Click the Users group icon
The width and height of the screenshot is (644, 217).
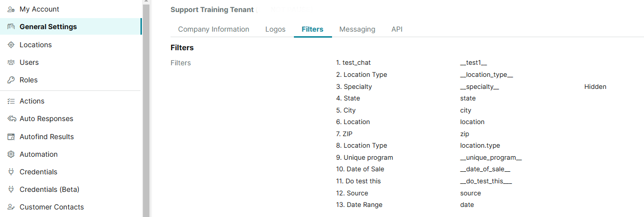pyautogui.click(x=11, y=62)
